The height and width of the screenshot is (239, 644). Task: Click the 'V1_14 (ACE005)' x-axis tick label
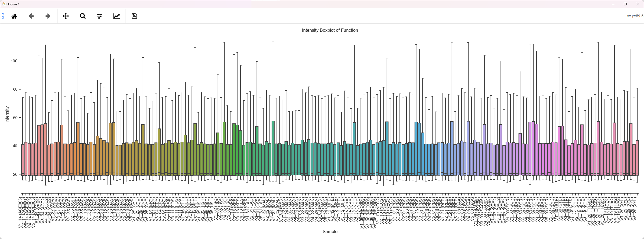click(x=20, y=213)
